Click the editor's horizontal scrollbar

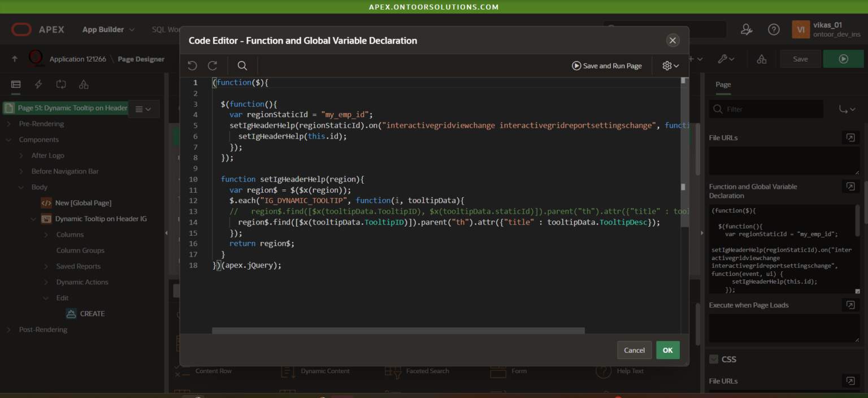tap(398, 331)
